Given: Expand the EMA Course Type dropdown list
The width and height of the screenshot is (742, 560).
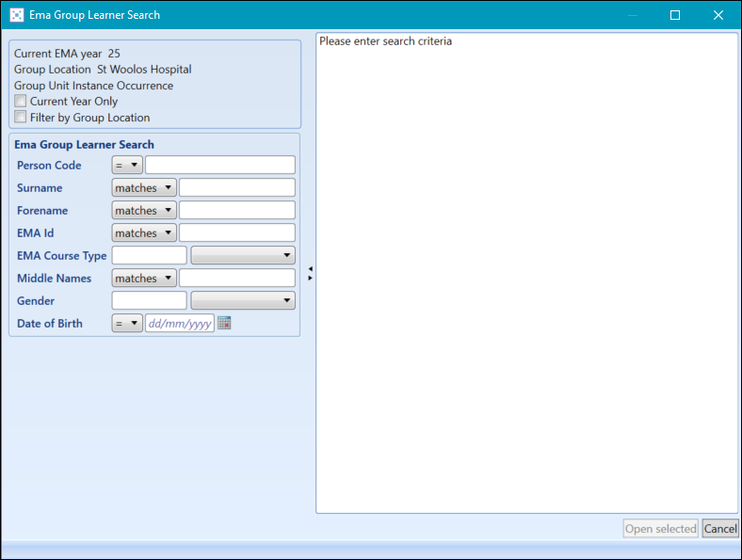Looking at the screenshot, I should click(243, 255).
